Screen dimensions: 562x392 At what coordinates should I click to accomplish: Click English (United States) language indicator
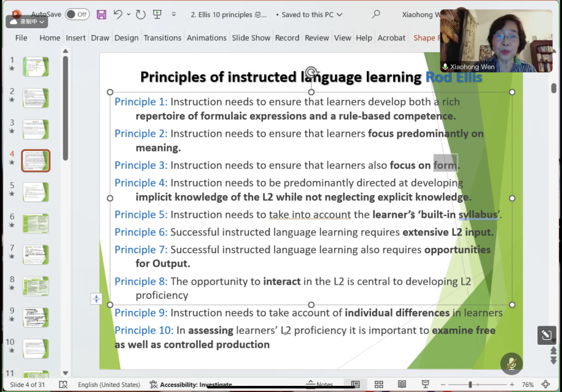click(109, 385)
